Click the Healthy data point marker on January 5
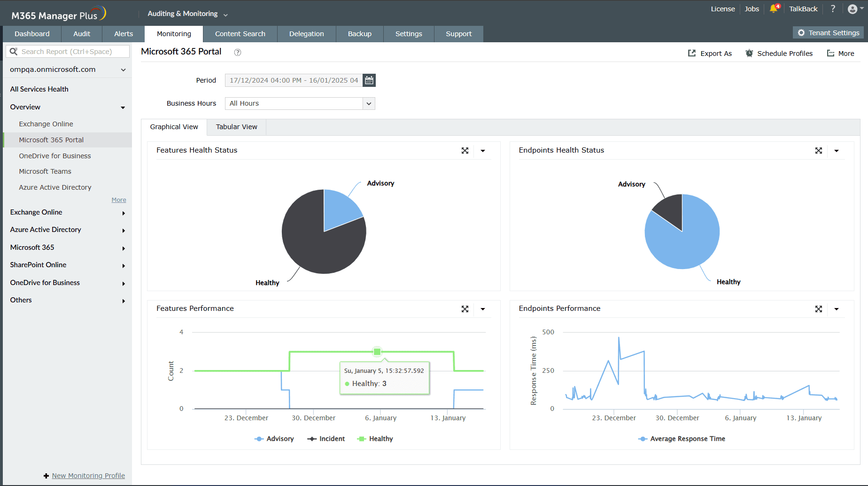The width and height of the screenshot is (868, 486). coord(377,352)
